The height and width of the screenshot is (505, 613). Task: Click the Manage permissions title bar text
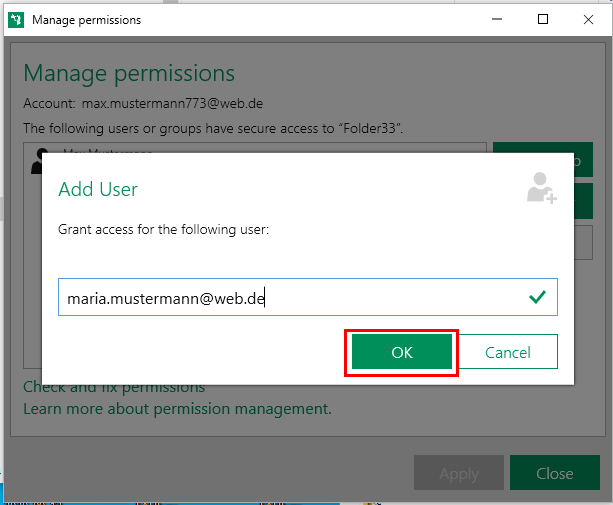click(x=86, y=20)
